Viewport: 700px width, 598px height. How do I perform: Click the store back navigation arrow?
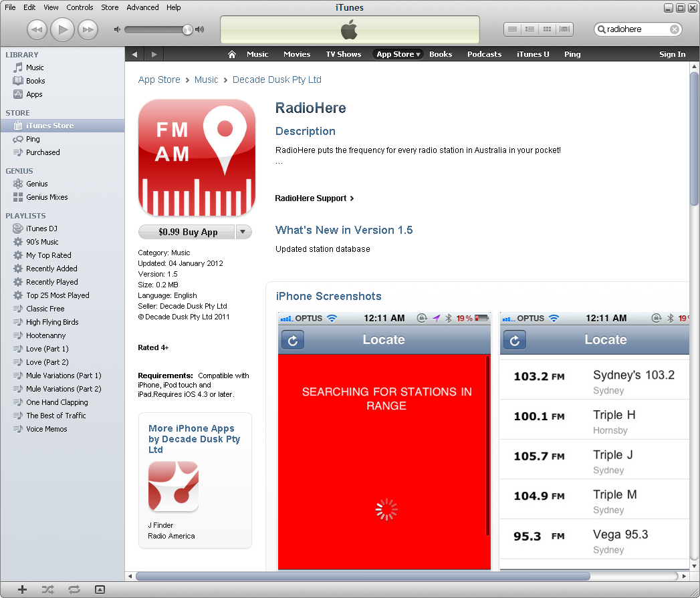click(x=134, y=54)
